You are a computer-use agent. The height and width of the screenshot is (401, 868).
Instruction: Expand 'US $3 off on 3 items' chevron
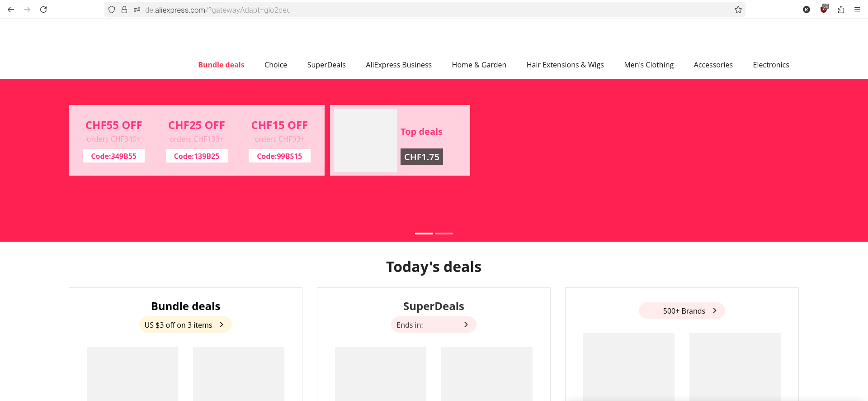click(x=222, y=325)
